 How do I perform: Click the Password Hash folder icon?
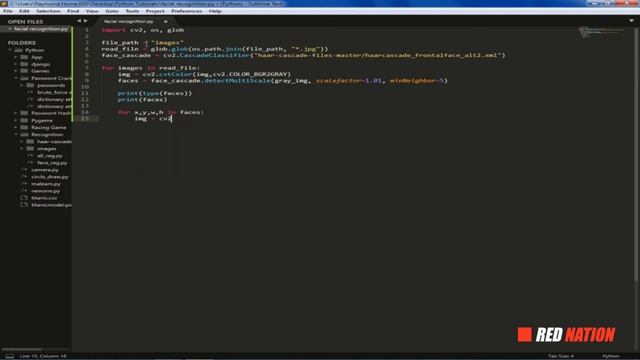click(24, 113)
